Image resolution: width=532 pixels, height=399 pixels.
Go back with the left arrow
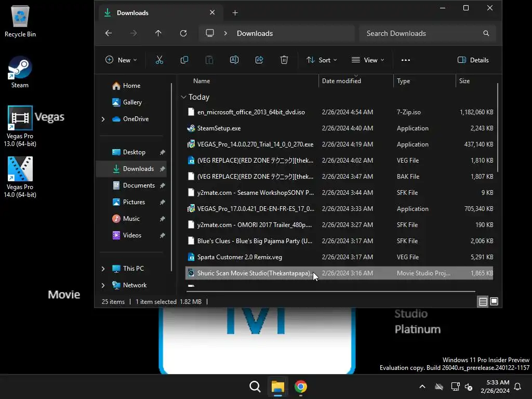point(109,33)
